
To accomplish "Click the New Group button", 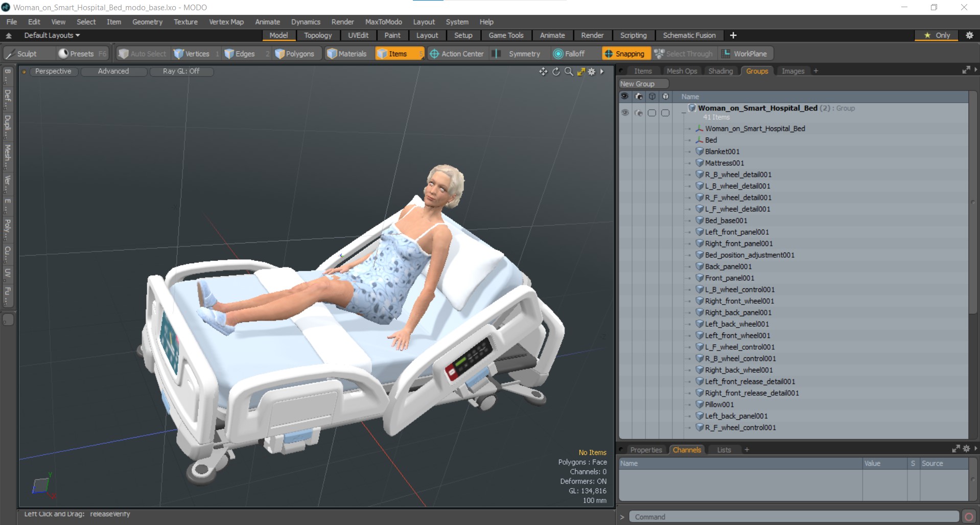I will [x=644, y=84].
